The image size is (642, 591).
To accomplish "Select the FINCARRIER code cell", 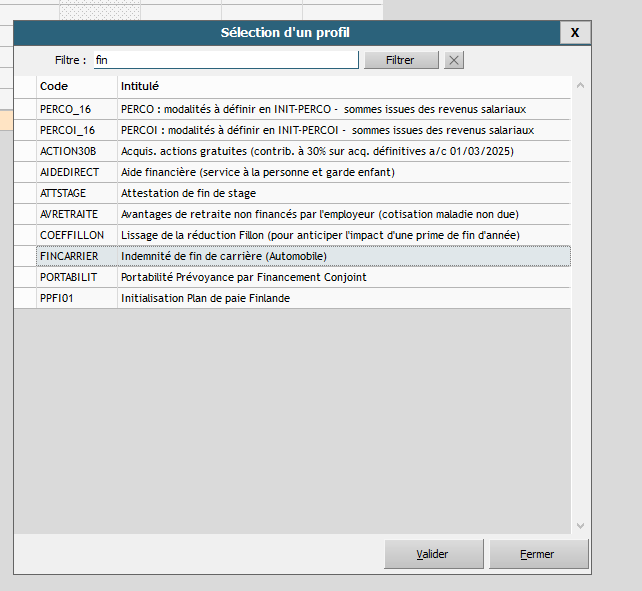I will pyautogui.click(x=77, y=256).
